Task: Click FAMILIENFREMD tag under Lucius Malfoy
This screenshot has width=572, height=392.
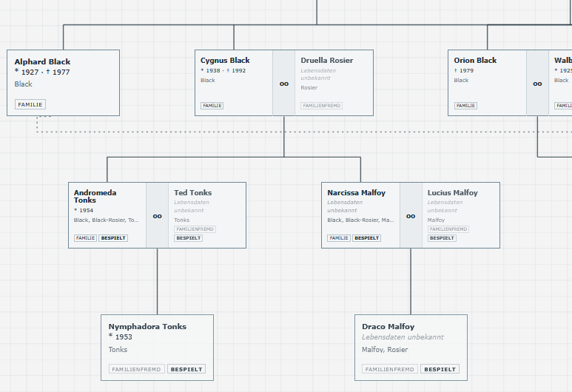Action: click(448, 229)
